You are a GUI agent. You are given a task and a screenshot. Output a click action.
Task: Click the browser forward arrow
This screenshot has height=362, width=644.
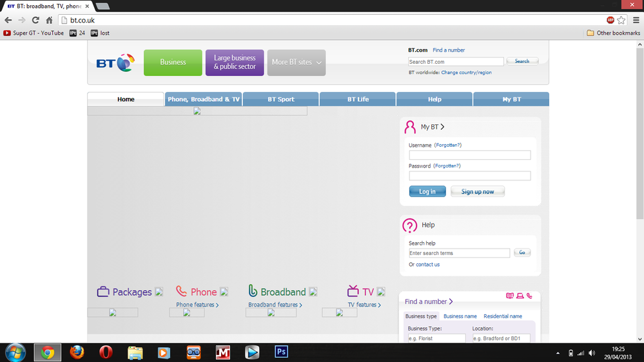(x=22, y=20)
